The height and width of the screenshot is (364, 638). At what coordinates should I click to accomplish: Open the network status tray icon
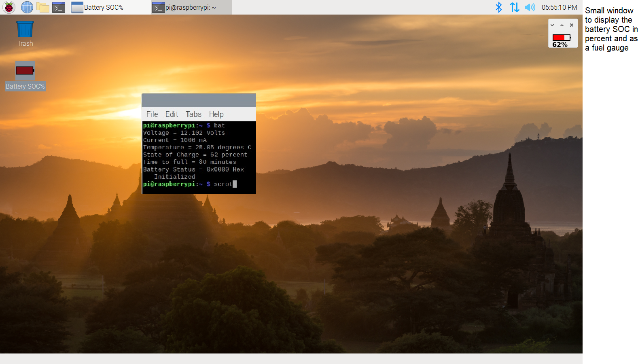(514, 7)
